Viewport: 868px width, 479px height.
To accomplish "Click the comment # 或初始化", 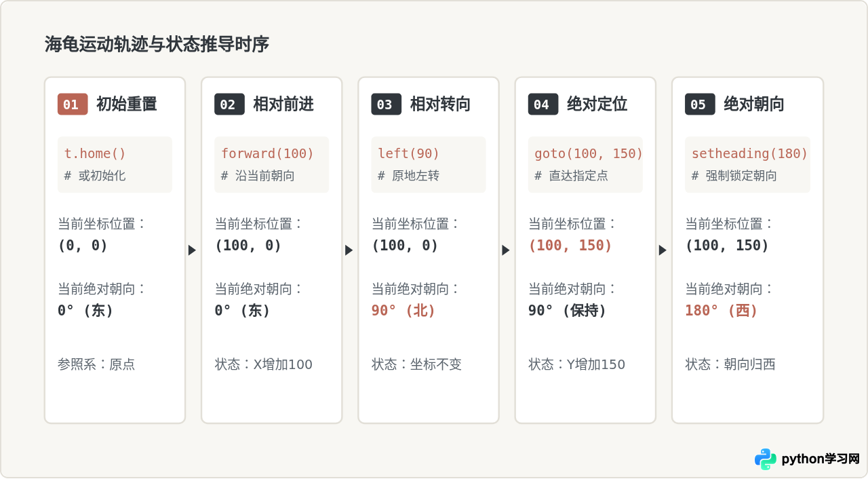I will 95,176.
